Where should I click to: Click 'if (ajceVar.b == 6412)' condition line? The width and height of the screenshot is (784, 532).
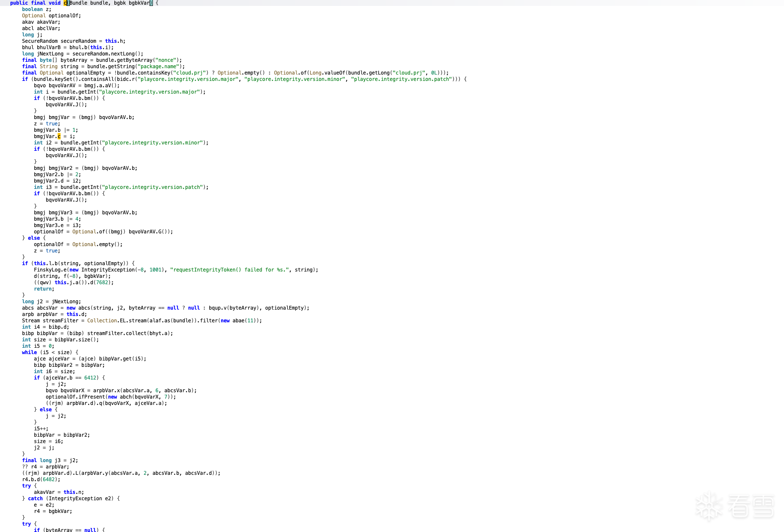pos(69,378)
